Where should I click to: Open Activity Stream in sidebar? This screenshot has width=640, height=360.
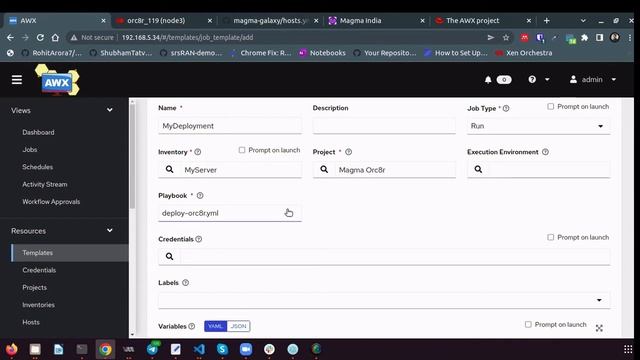[x=45, y=184]
